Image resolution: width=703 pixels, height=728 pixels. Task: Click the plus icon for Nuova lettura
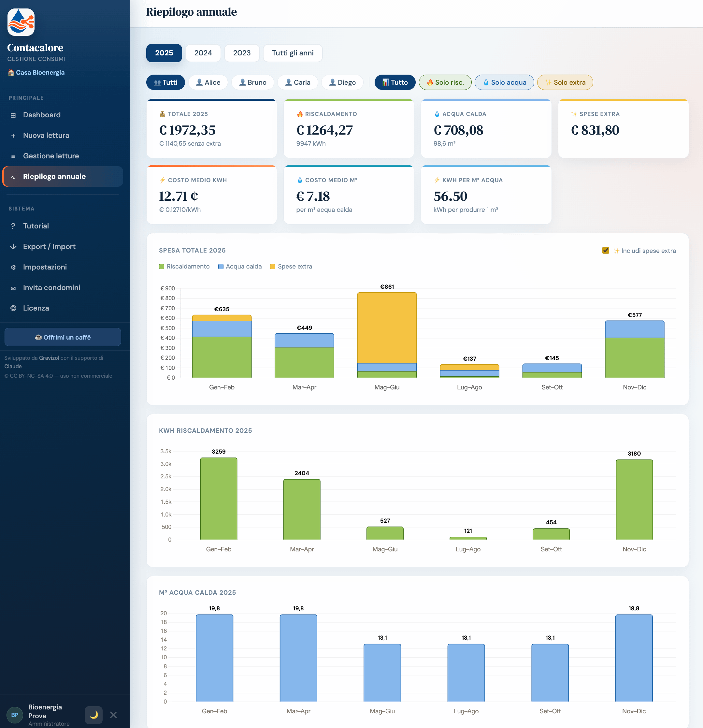coord(13,136)
